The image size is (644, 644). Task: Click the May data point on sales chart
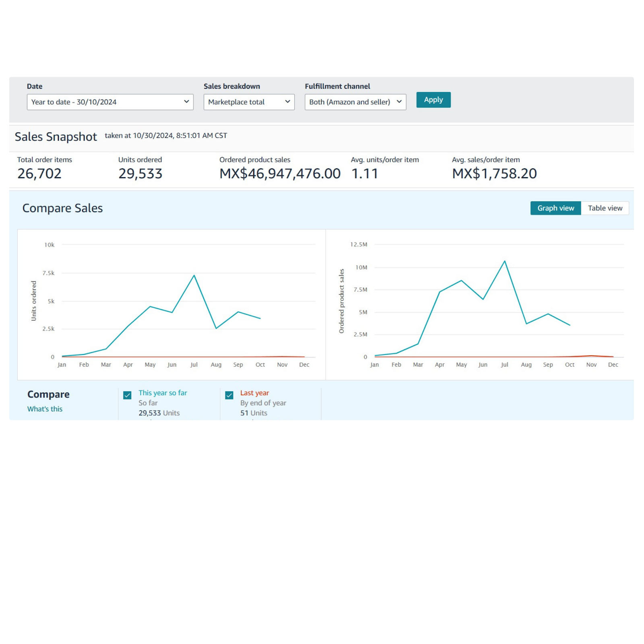click(x=461, y=281)
